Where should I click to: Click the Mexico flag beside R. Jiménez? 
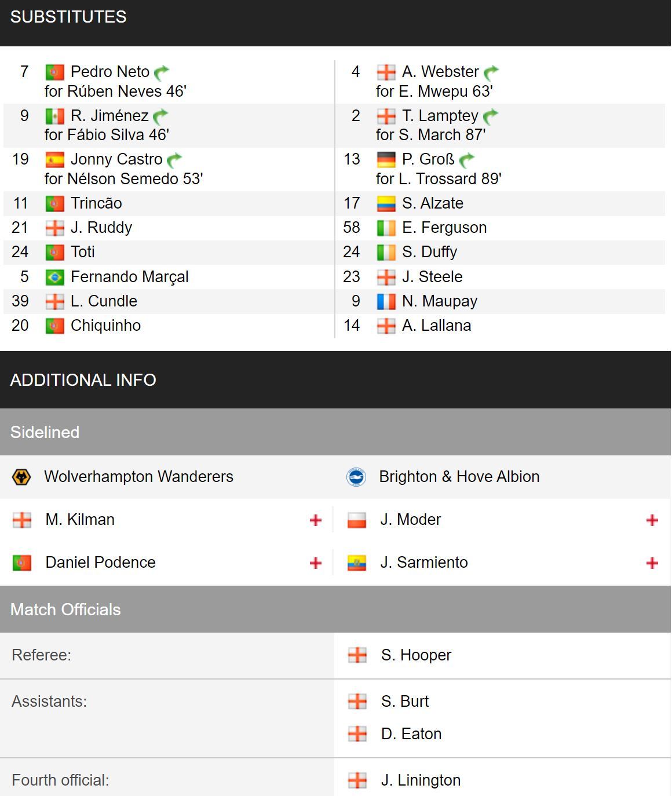tap(54, 116)
